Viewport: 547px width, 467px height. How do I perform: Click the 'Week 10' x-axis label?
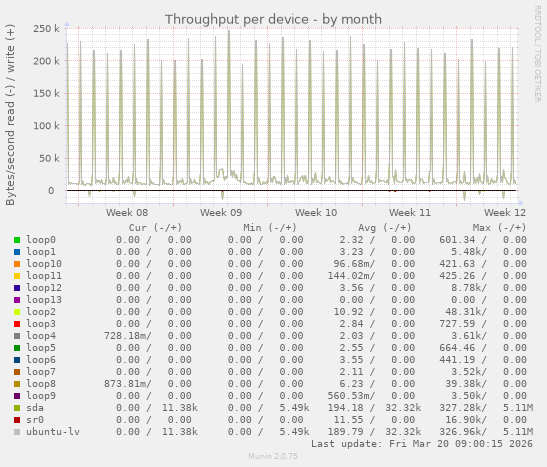[316, 212]
